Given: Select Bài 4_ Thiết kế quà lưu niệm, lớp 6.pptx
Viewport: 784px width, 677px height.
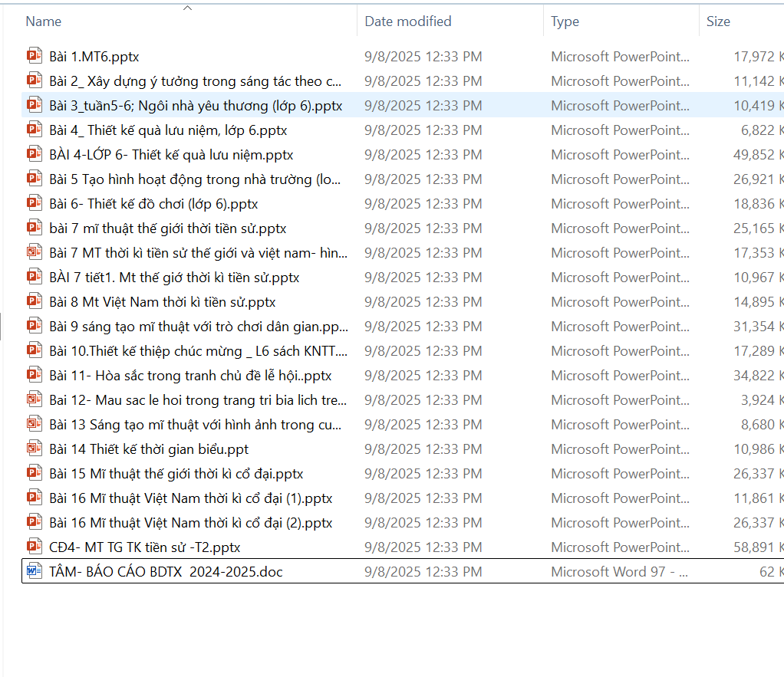Looking at the screenshot, I should click(168, 130).
